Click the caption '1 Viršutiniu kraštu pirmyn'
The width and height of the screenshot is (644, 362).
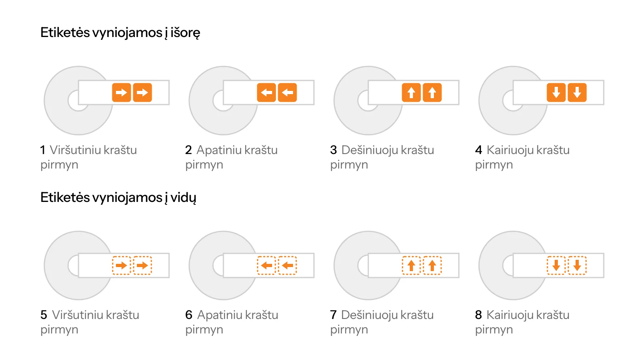[89, 157]
